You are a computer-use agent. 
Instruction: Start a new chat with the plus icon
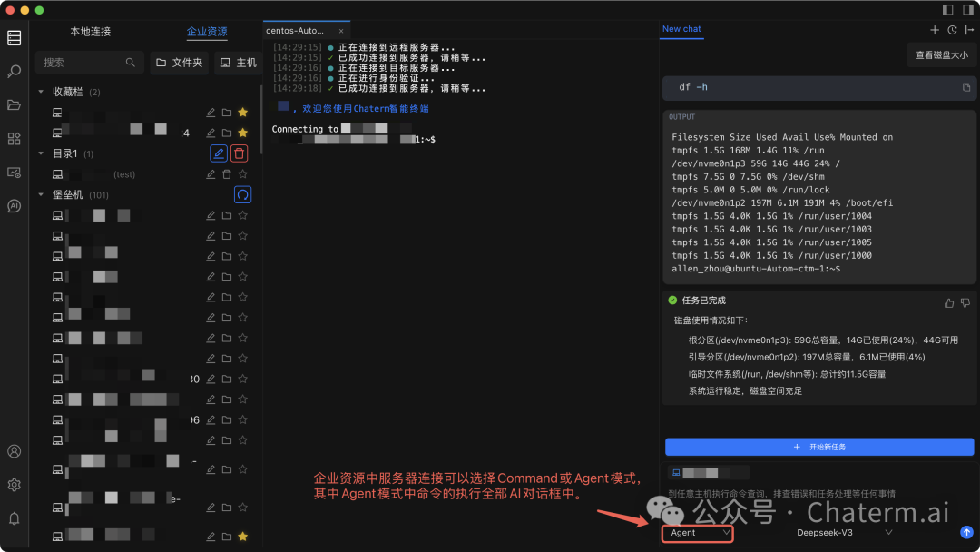click(x=935, y=29)
